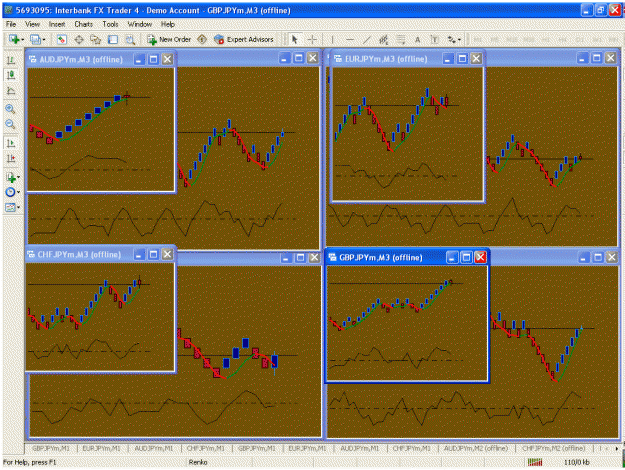Select the Equidistant Channel tool
Screen dimensions: 625x470
pyautogui.click(x=383, y=39)
